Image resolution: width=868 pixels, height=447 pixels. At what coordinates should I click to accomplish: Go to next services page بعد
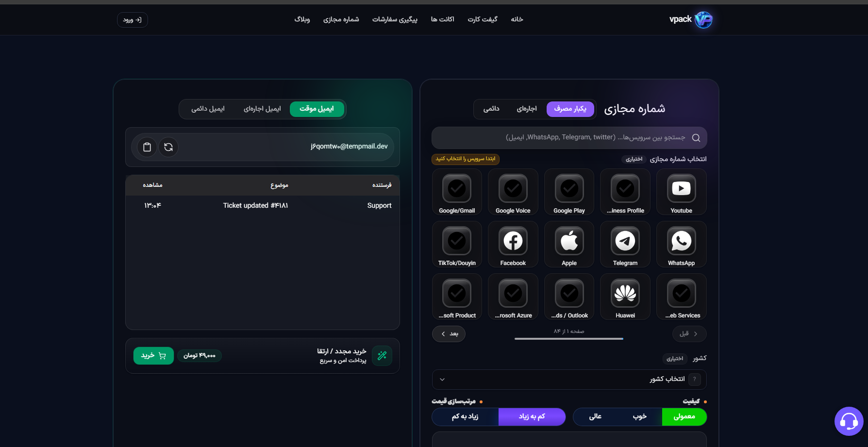pos(449,334)
